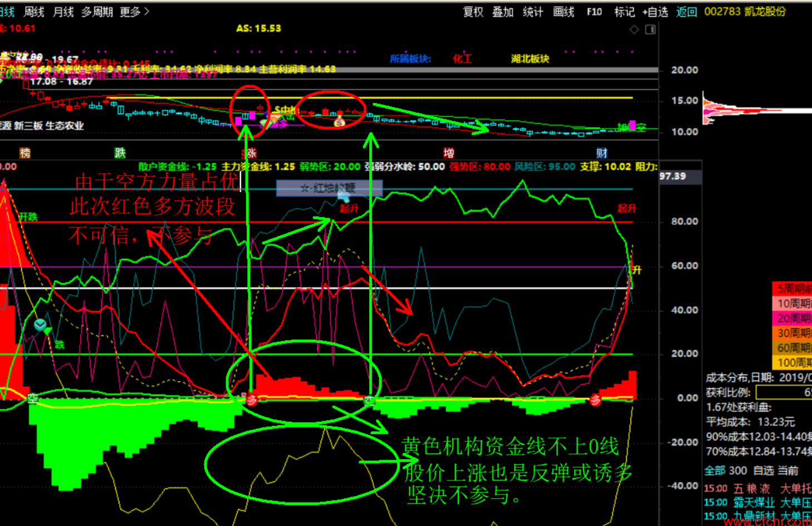Toggle the side panel window icon

[x=650, y=30]
